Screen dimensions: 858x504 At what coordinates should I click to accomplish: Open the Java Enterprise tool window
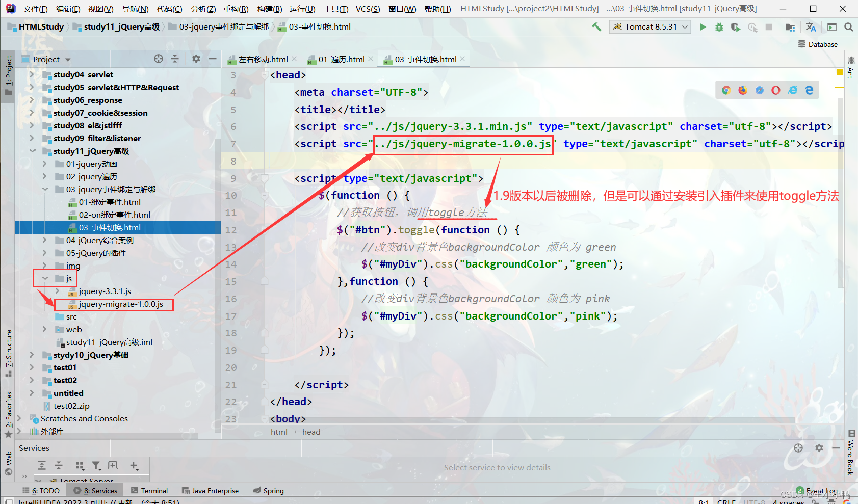point(210,491)
